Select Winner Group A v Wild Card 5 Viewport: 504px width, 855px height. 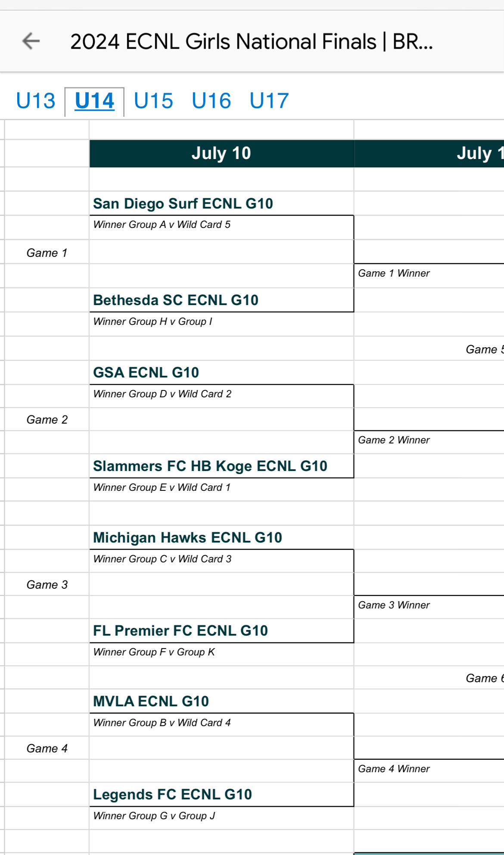[162, 225]
